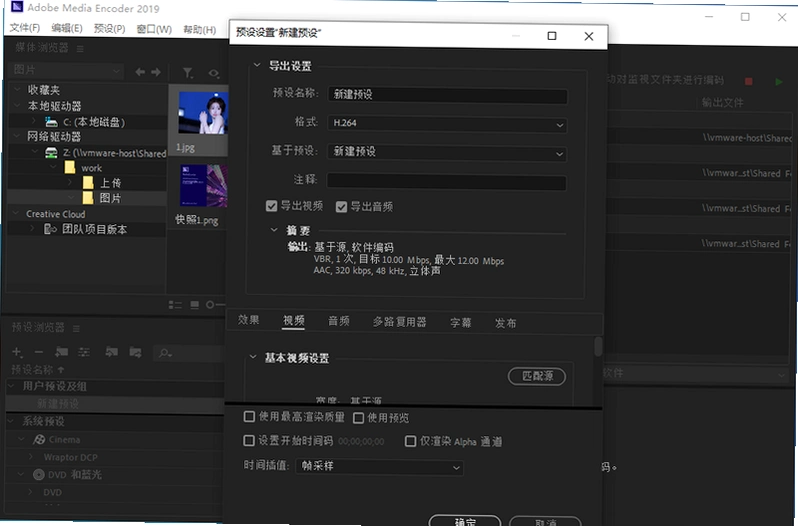Screen dimensions: 798x526
Task: Open preset settings icon in Preset Browser
Action: 84,352
